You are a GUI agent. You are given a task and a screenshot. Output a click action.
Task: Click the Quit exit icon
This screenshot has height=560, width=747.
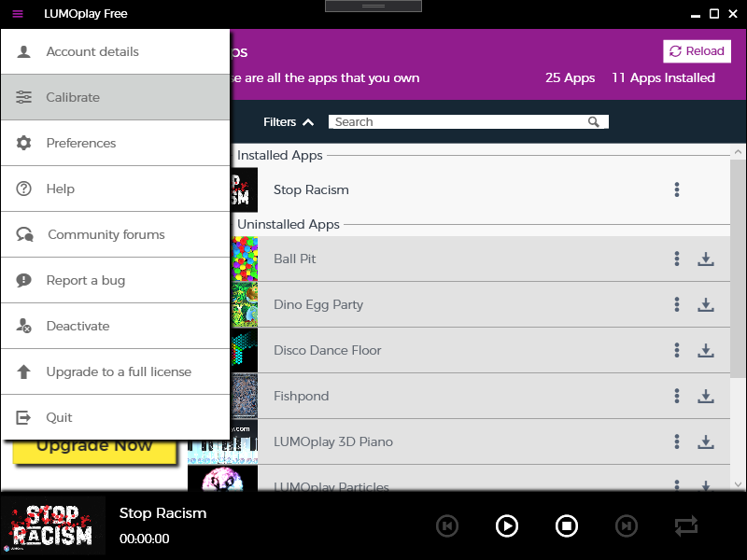coord(23,417)
